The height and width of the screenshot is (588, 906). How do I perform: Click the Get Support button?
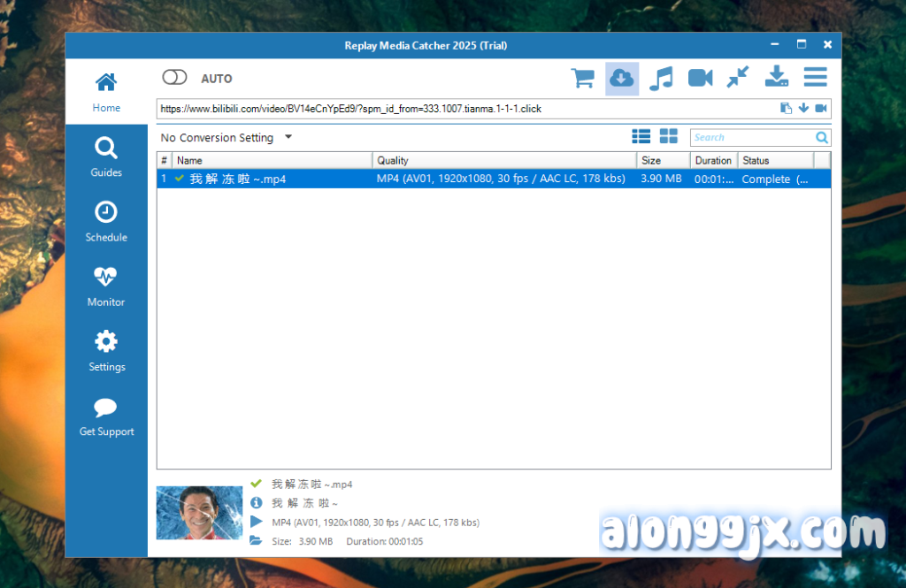pos(106,416)
